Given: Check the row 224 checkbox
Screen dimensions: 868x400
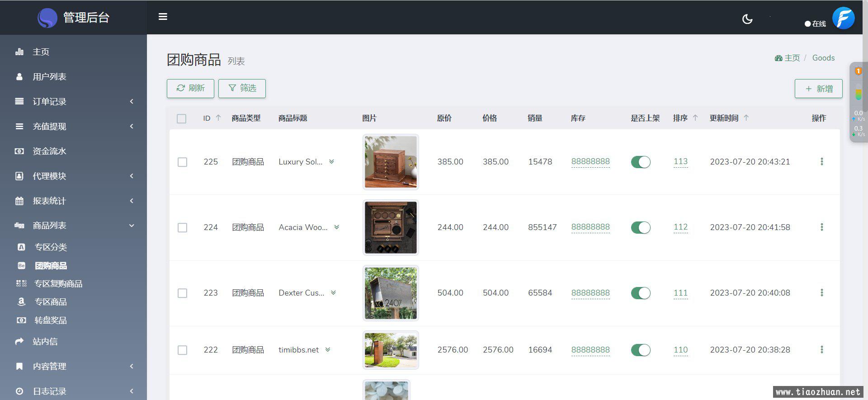Looking at the screenshot, I should click(x=182, y=228).
